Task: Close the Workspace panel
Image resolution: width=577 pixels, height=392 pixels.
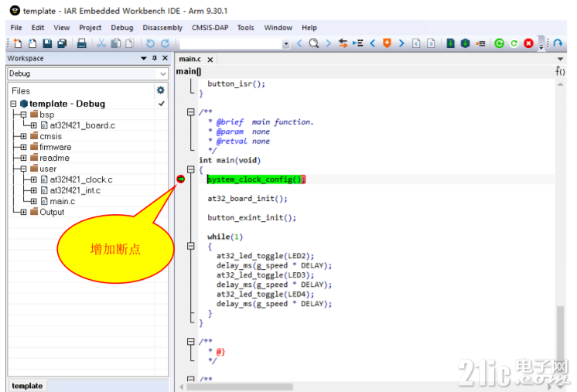Action: click(x=166, y=58)
